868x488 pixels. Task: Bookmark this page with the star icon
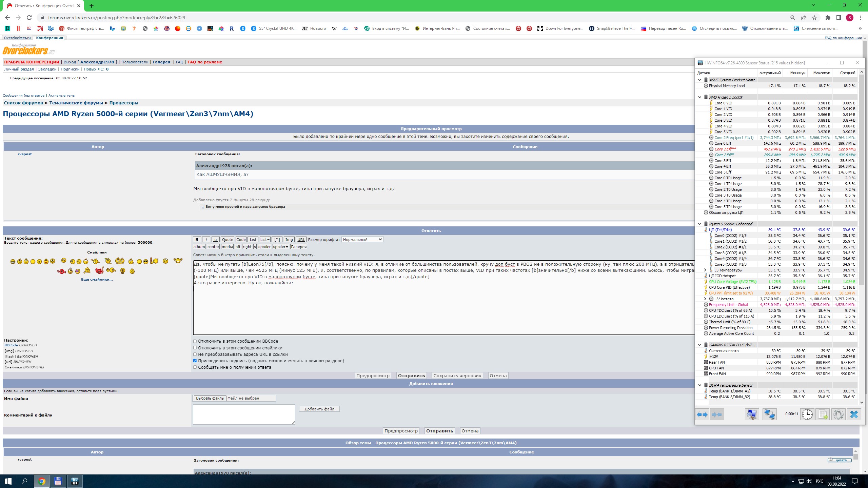click(x=814, y=18)
